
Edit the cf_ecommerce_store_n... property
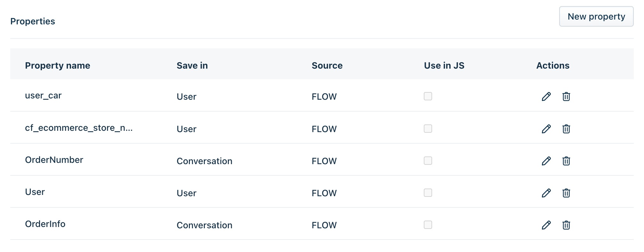tap(546, 129)
